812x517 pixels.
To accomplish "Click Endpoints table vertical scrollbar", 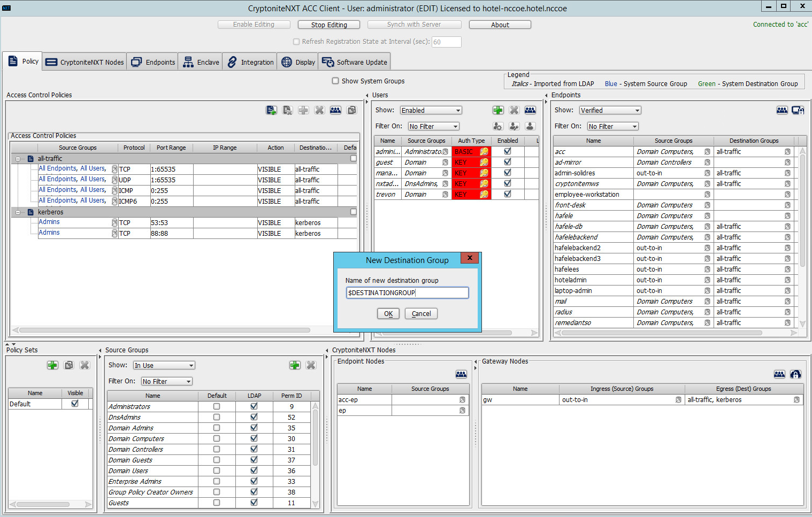I will pos(802,210).
